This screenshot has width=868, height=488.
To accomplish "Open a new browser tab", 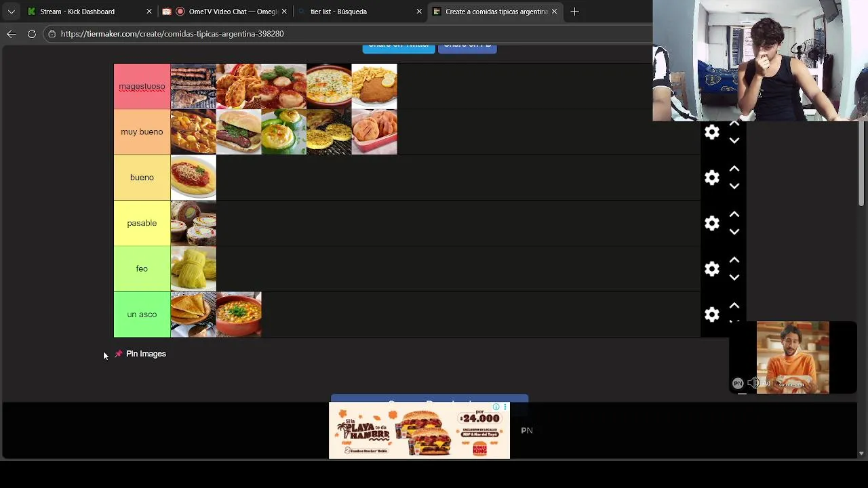I will pos(574,12).
